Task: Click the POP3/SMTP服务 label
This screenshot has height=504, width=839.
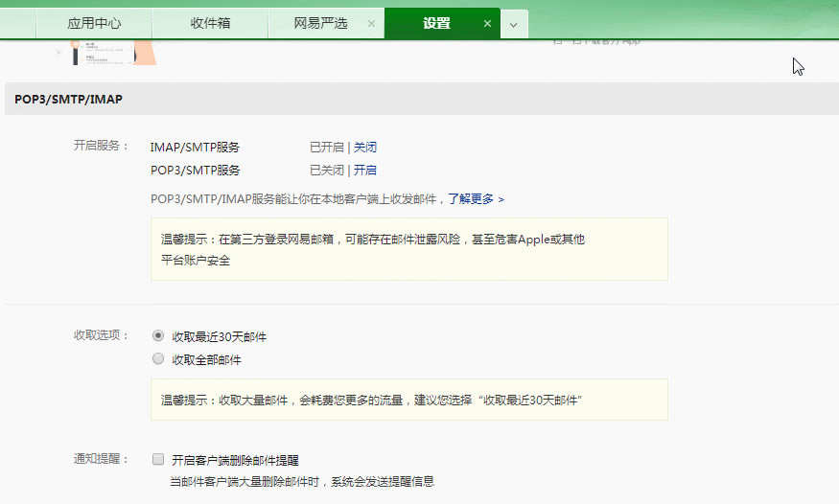Action: pos(195,171)
